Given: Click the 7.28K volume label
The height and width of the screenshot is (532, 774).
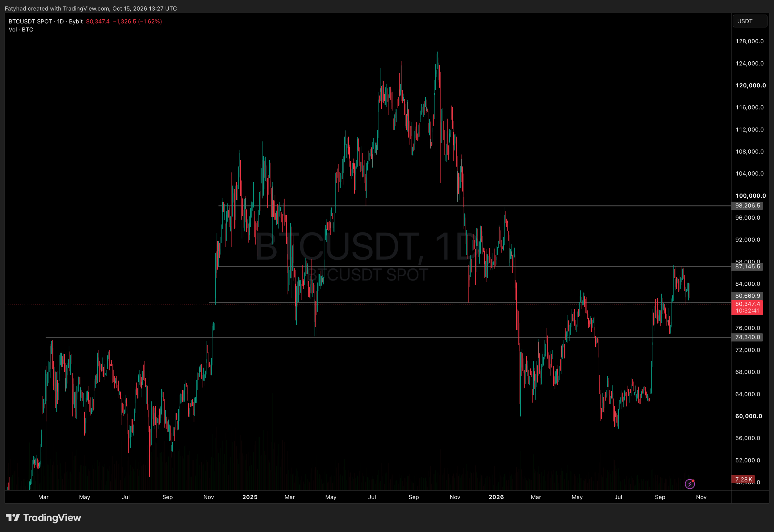Looking at the screenshot, I should (x=743, y=479).
